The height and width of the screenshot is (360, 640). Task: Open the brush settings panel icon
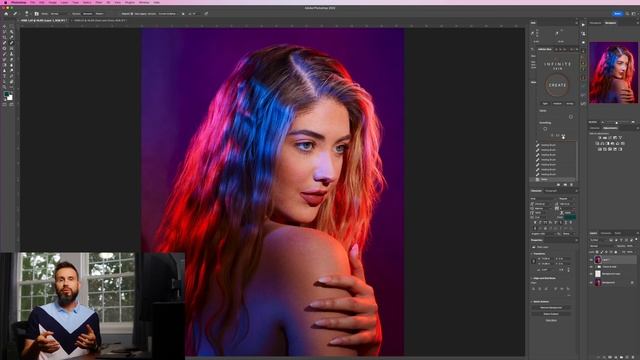click(37, 13)
